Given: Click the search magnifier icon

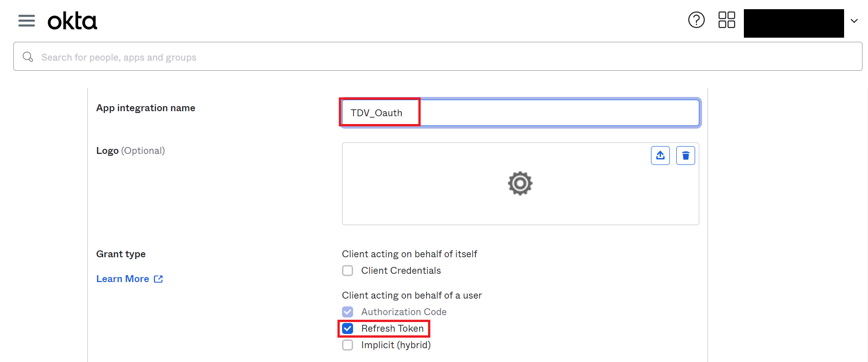Looking at the screenshot, I should 28,57.
